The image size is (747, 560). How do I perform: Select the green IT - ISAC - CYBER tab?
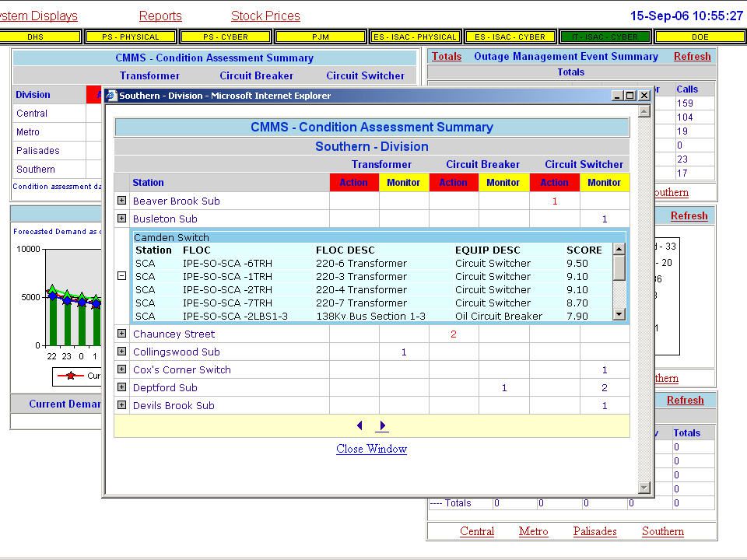[605, 37]
